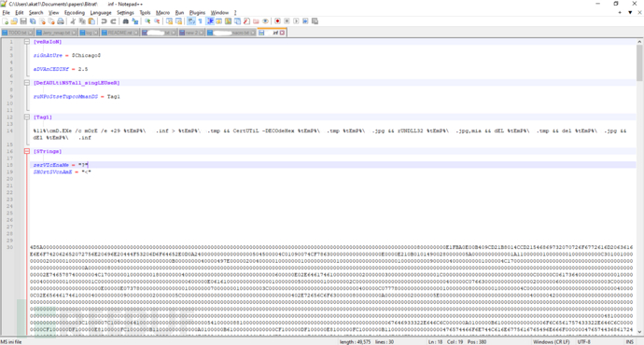
Task: Click the Stop recording macro icon
Action: click(287, 21)
